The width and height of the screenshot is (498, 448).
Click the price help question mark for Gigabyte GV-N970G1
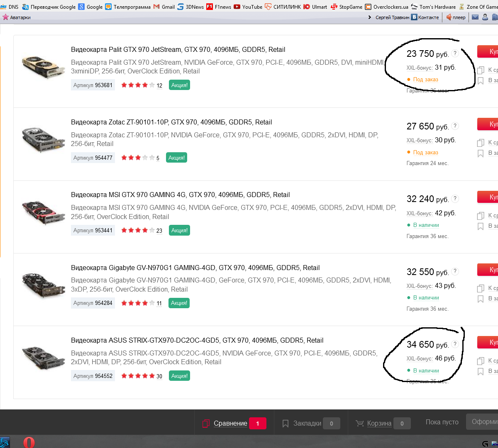coord(455,271)
